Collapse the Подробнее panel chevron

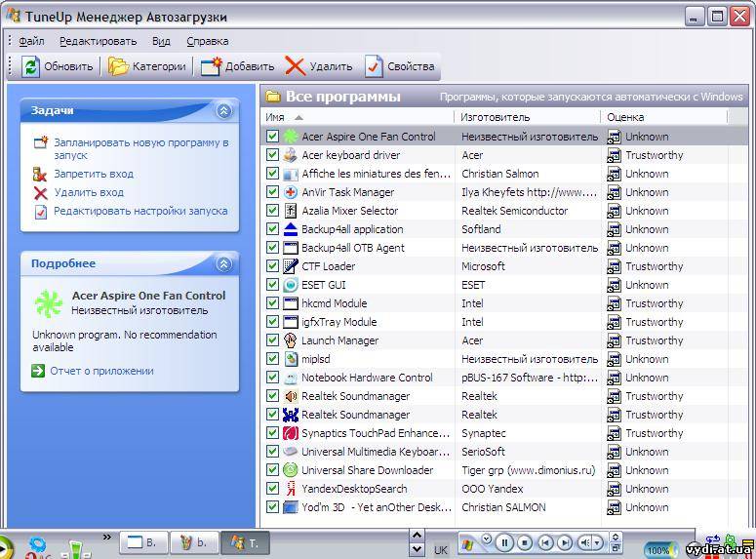coord(223,263)
